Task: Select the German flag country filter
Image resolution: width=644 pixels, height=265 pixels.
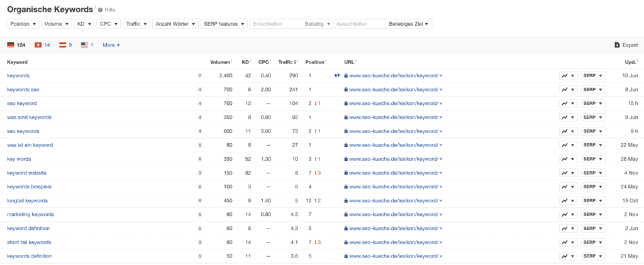Action: (11, 45)
